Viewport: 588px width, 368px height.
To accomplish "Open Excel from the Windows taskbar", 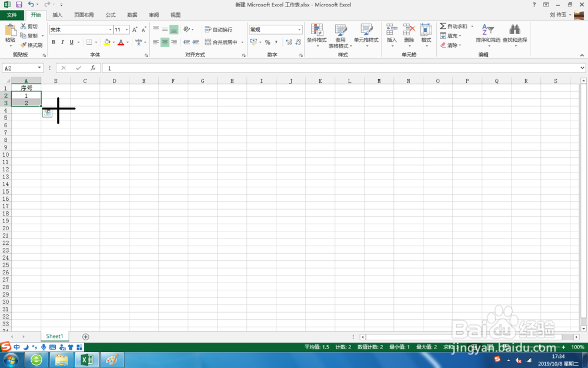I will (x=87, y=360).
